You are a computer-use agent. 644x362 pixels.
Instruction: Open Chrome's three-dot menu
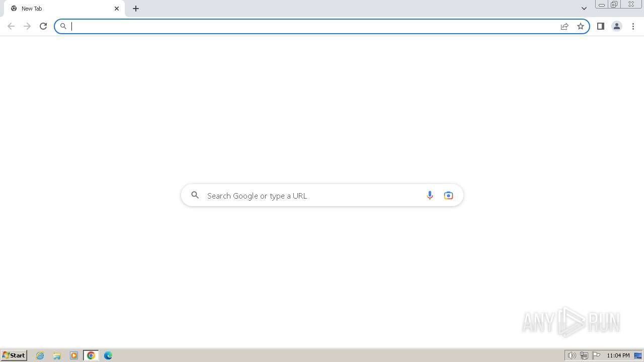point(633,26)
